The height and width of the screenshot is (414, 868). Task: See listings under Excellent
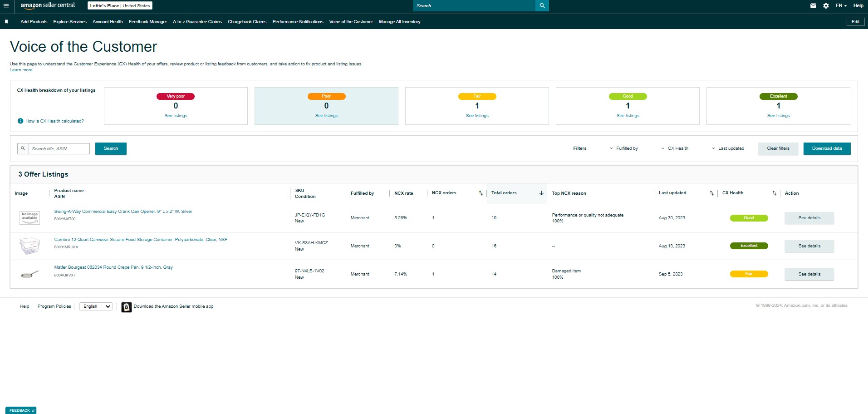(x=779, y=116)
